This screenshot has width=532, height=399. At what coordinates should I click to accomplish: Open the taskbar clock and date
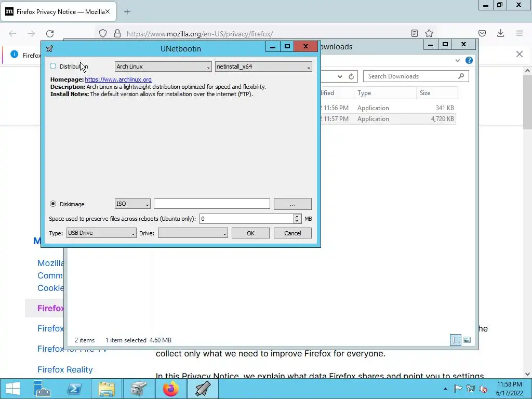pyautogui.click(x=510, y=389)
